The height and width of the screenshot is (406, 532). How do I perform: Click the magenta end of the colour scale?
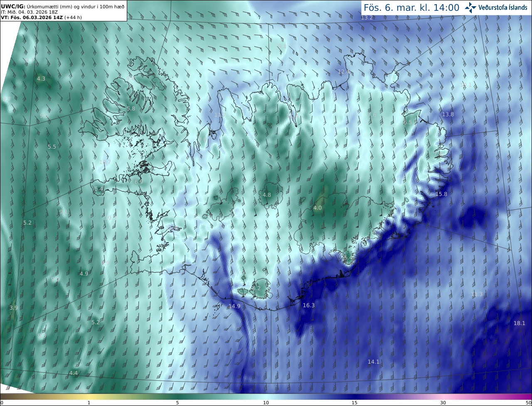(x=524, y=397)
